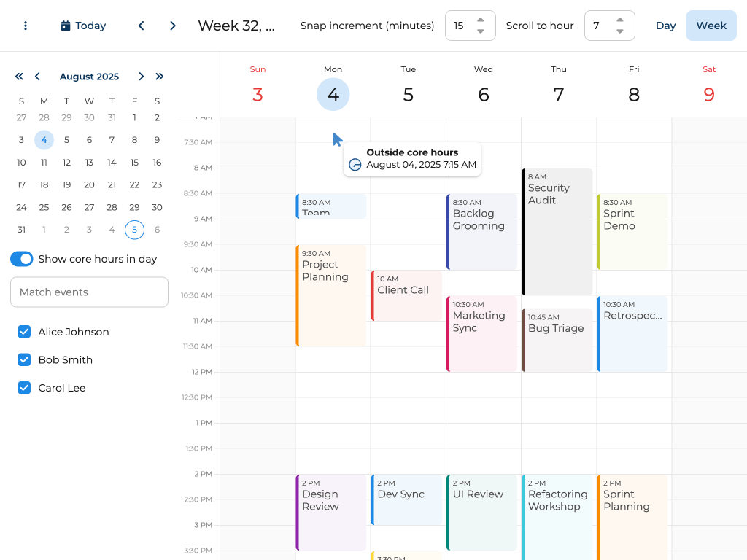Image resolution: width=747 pixels, height=560 pixels.
Task: Select the Week view tab
Action: [x=711, y=26]
